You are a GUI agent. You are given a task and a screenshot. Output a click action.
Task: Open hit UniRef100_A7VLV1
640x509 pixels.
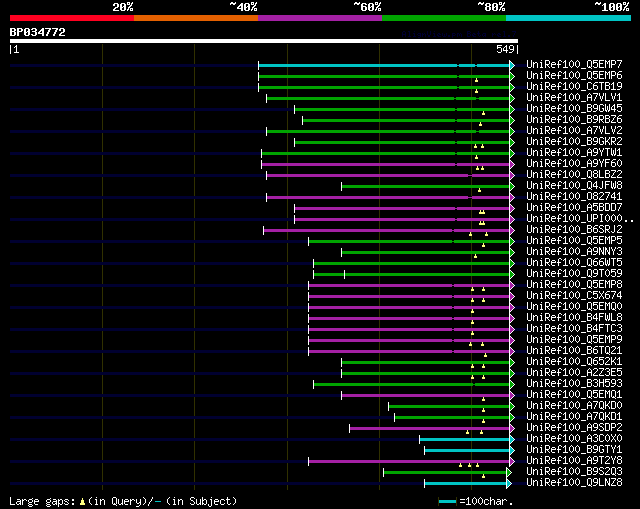click(x=574, y=98)
